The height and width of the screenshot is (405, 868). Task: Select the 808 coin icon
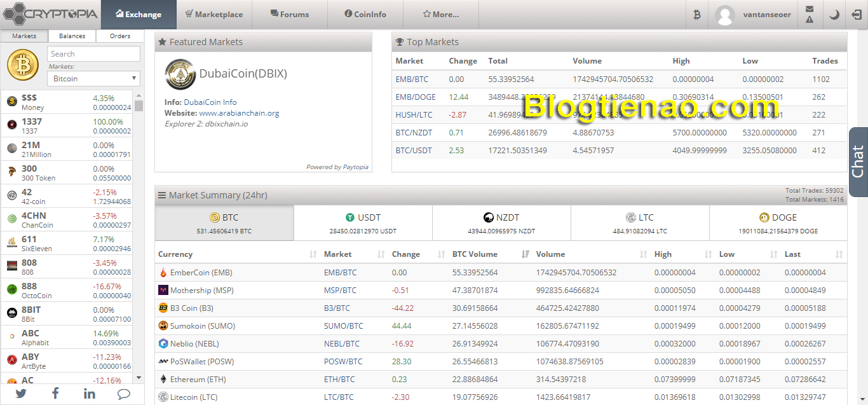point(12,266)
